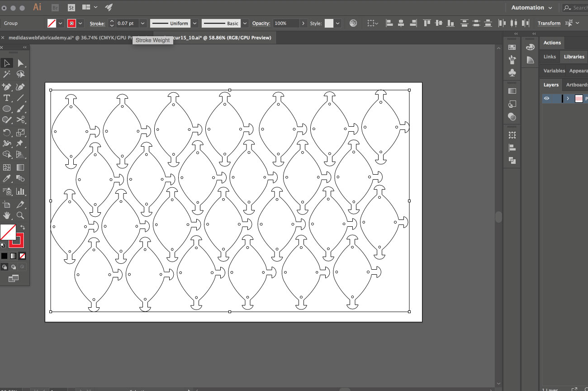This screenshot has height=391, width=588.
Task: Set paint to None in toolbox
Action: click(22, 256)
